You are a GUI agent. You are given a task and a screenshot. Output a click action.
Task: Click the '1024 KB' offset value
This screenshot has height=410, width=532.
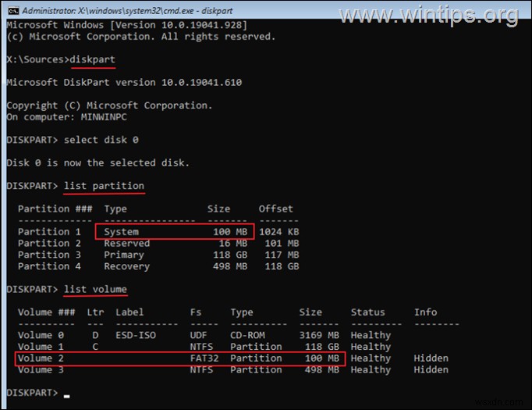tap(279, 232)
